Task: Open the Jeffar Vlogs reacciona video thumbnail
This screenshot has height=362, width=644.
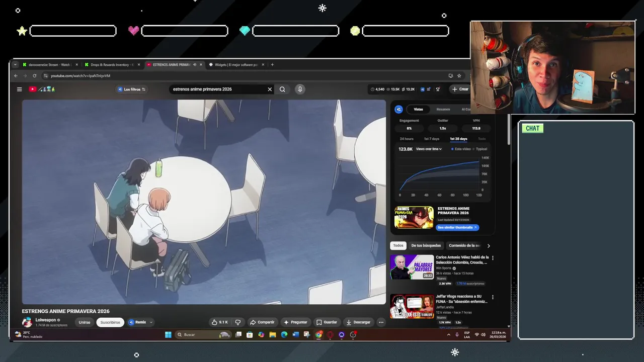Action: 412,307
